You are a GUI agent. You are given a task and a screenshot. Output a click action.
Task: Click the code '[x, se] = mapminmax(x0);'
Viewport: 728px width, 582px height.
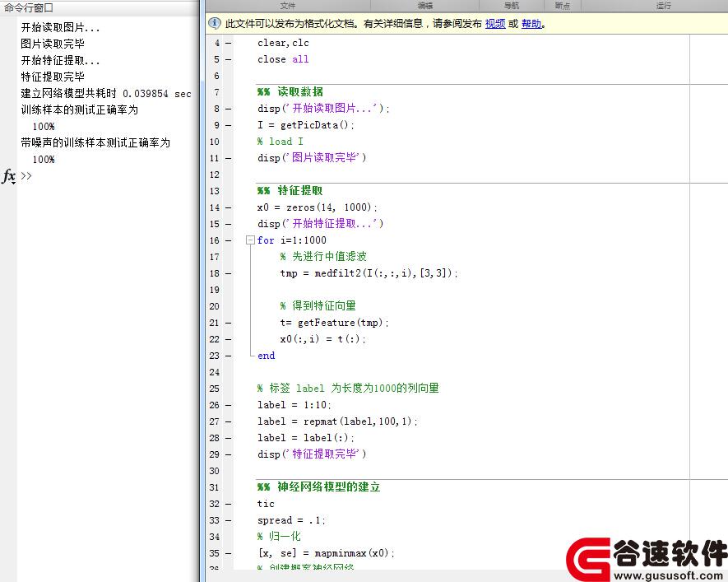327,554
